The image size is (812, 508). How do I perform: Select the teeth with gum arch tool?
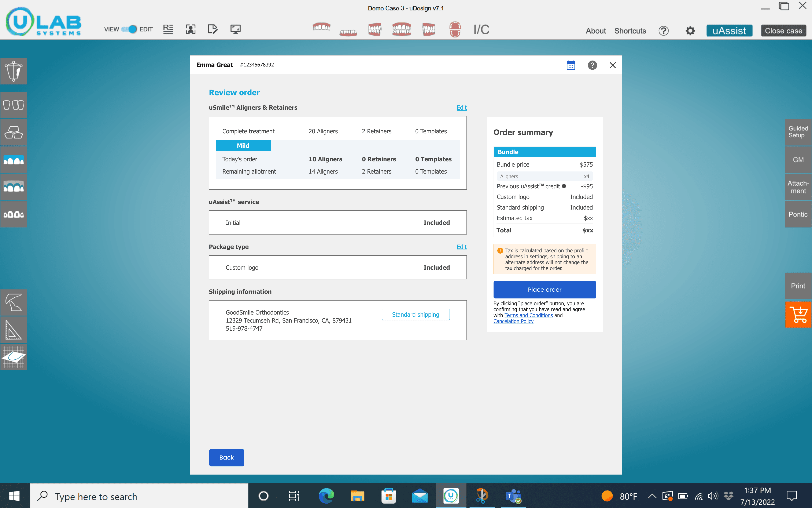(14, 187)
